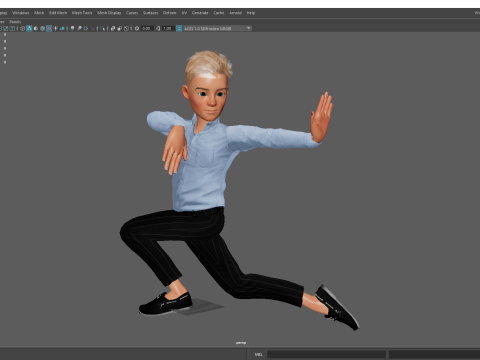Open the Cache menu
This screenshot has height=360, width=480.
[219, 13]
